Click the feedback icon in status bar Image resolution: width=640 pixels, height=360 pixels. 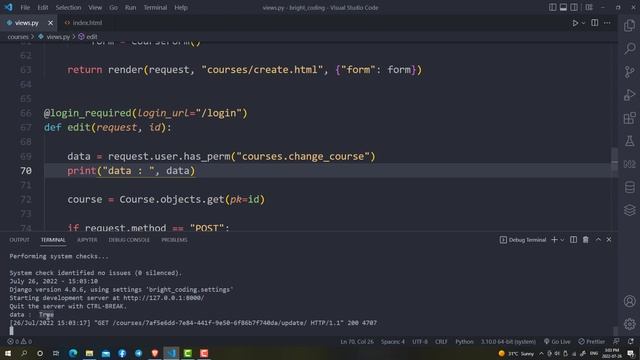click(617, 342)
